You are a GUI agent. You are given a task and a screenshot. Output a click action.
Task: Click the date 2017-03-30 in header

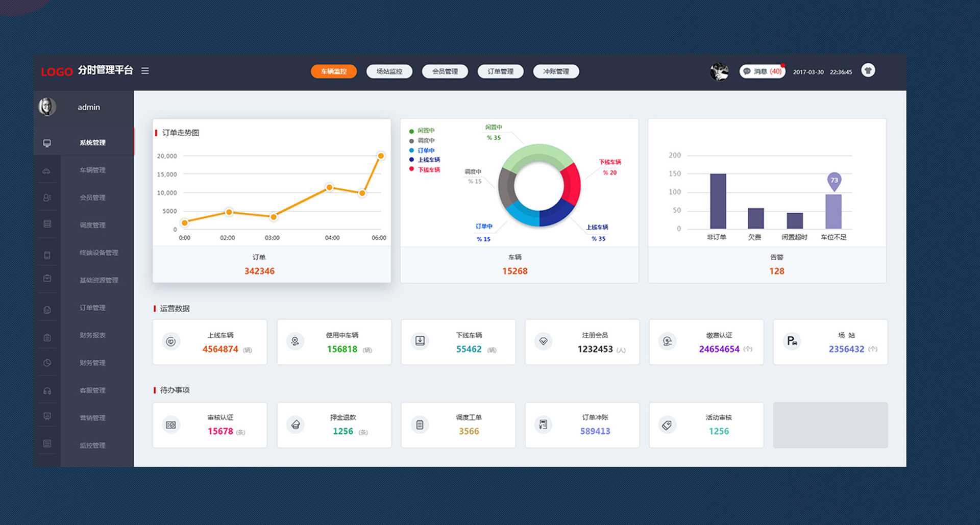click(x=808, y=72)
